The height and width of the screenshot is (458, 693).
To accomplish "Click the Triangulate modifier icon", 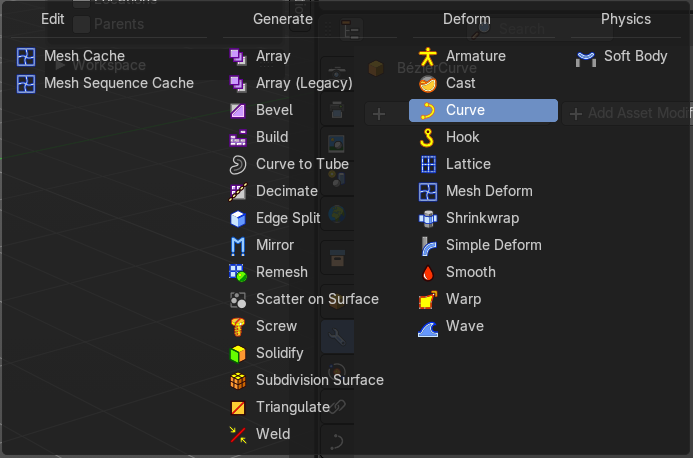I will (x=238, y=407).
